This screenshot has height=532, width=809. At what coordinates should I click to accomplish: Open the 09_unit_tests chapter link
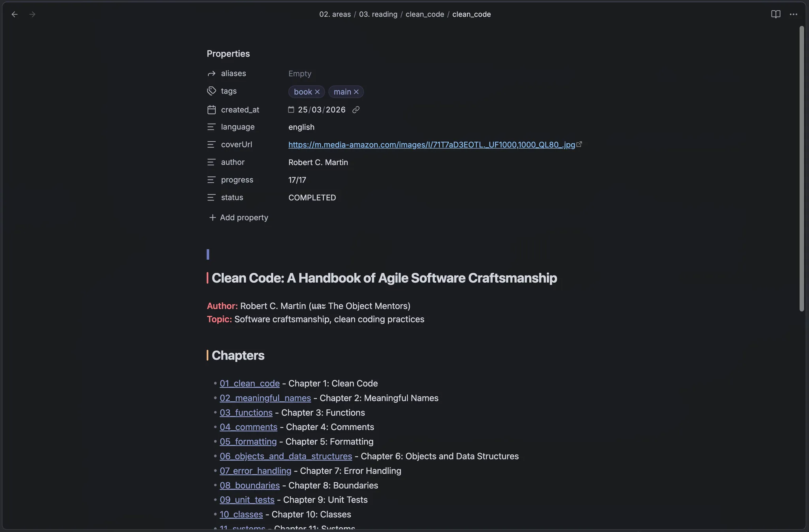[x=247, y=500]
